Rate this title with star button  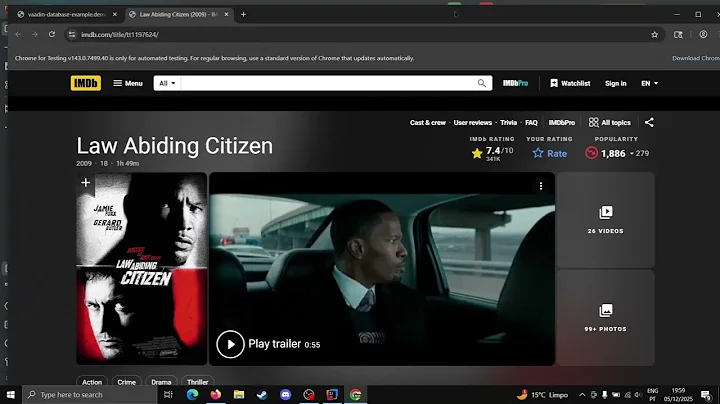pos(550,153)
